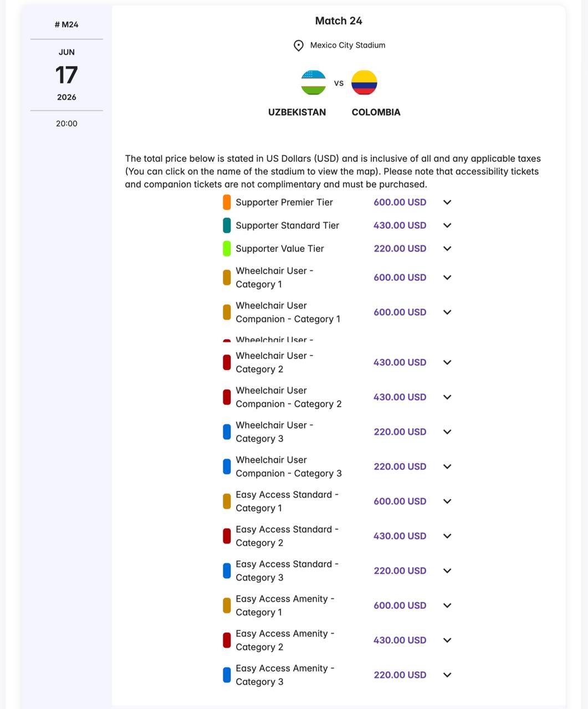588x709 pixels.
Task: Click orange Supporter Premier Tier color swatch
Action: coord(227,202)
